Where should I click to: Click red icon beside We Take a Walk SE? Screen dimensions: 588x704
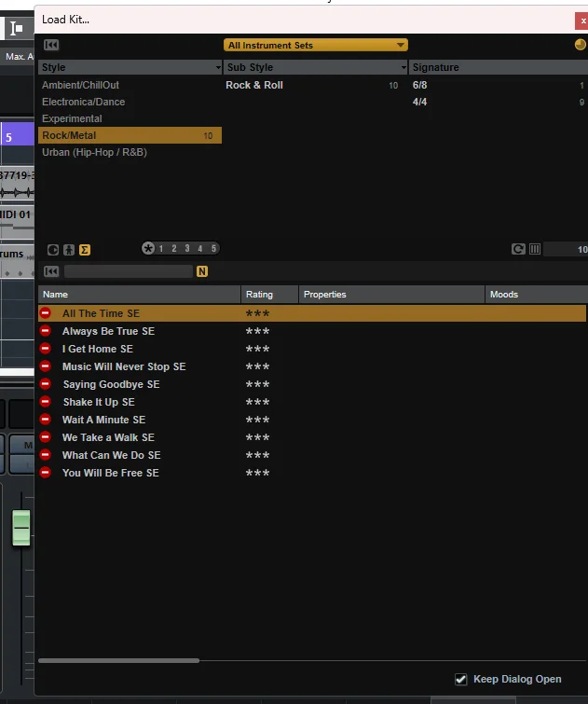[46, 437]
